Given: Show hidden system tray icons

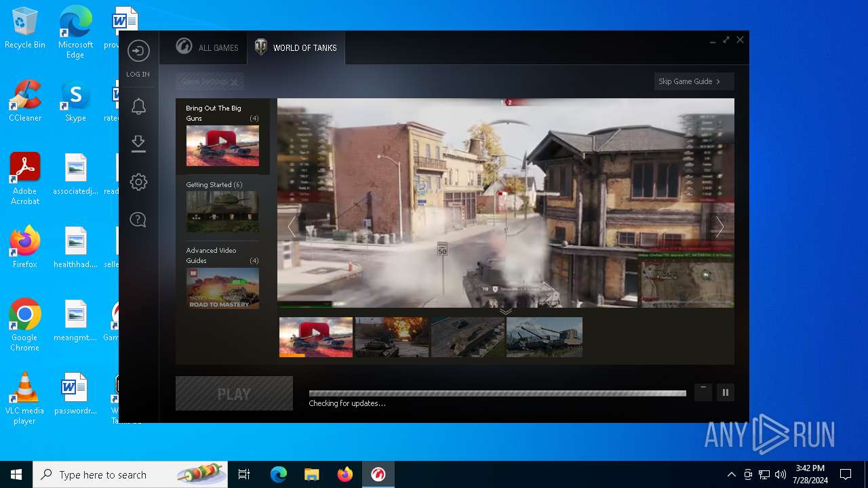Looking at the screenshot, I should point(731,474).
